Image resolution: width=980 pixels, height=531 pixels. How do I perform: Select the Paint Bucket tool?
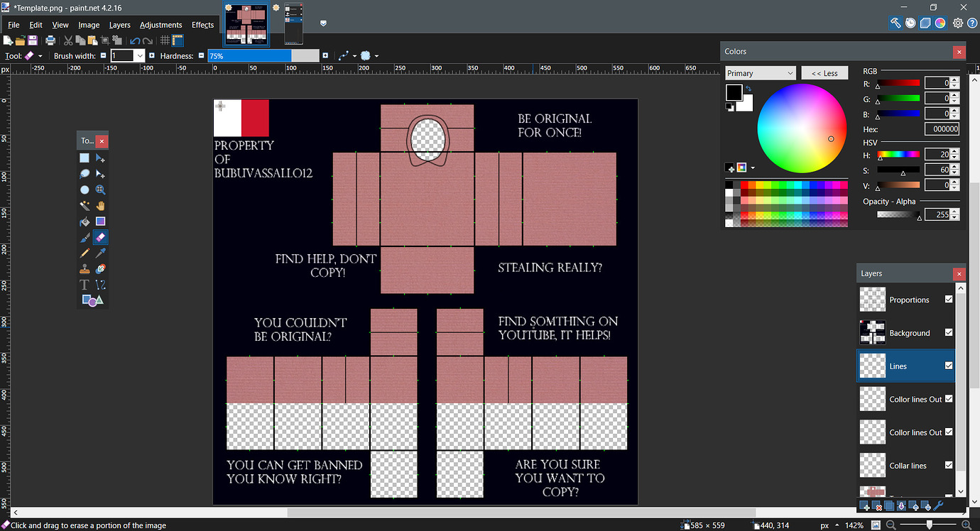pyautogui.click(x=85, y=221)
